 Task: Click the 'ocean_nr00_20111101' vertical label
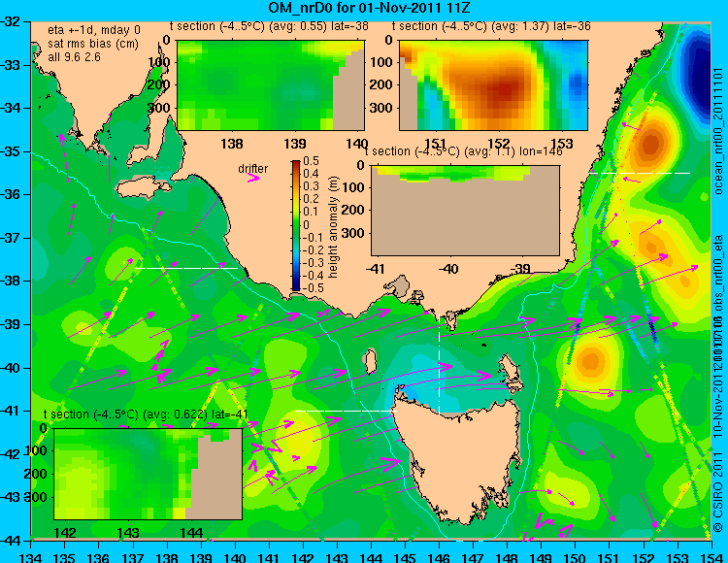point(718,131)
